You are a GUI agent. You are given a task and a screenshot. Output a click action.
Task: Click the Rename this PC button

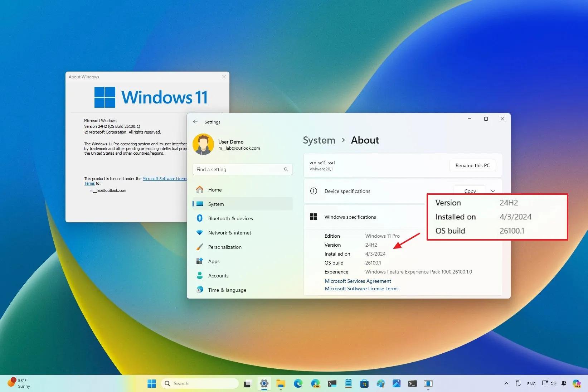(x=472, y=165)
